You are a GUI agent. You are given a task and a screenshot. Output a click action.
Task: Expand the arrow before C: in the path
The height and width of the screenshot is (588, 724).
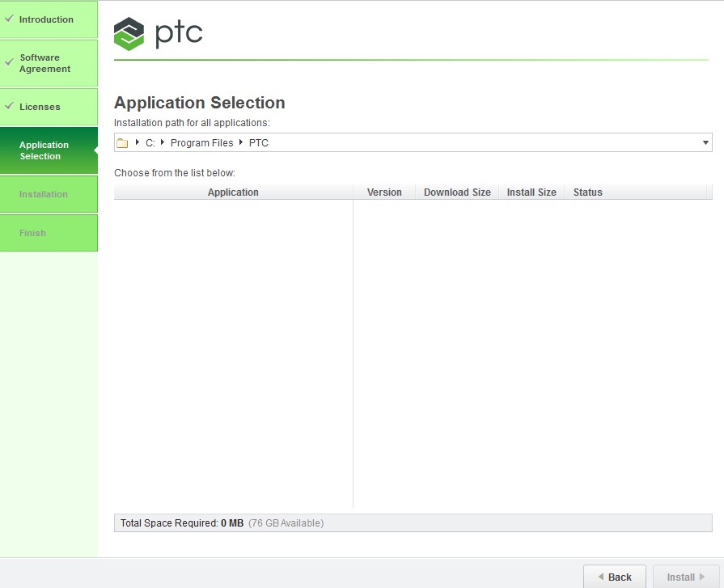click(x=138, y=142)
